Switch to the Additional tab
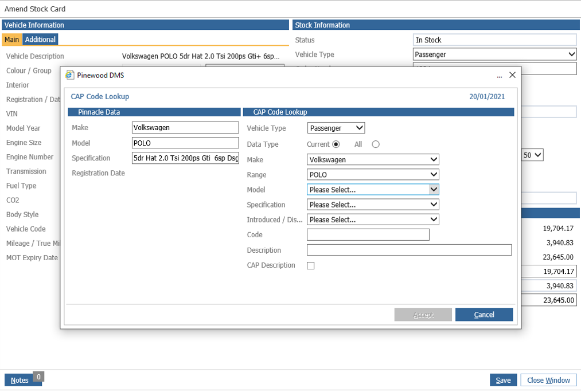The width and height of the screenshot is (581, 392). pyautogui.click(x=40, y=40)
